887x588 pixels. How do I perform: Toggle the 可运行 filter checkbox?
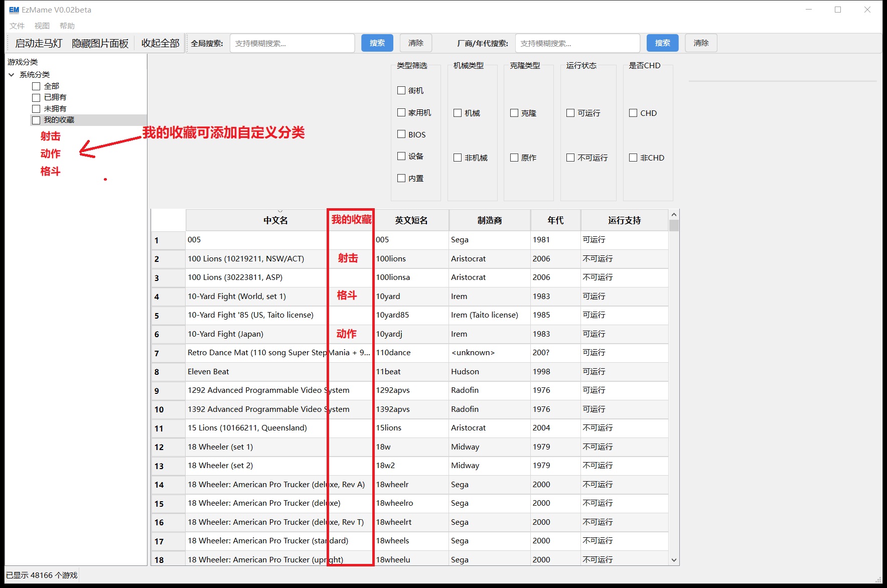[570, 113]
